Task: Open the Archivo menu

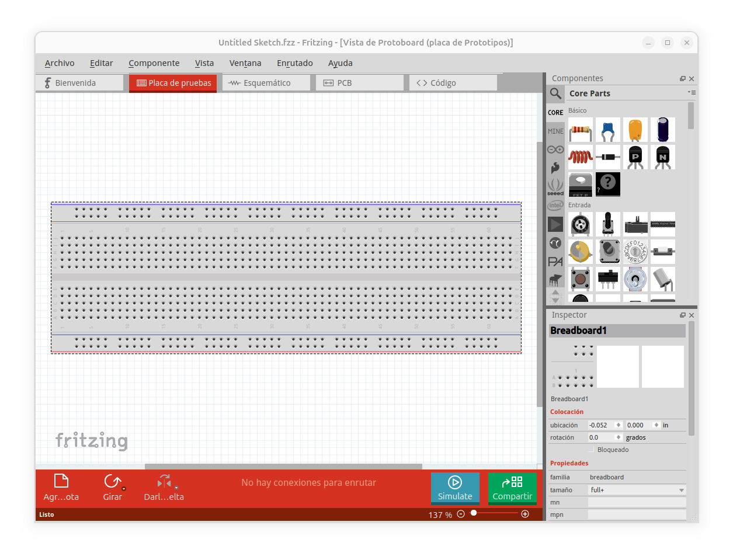Action: pos(60,63)
